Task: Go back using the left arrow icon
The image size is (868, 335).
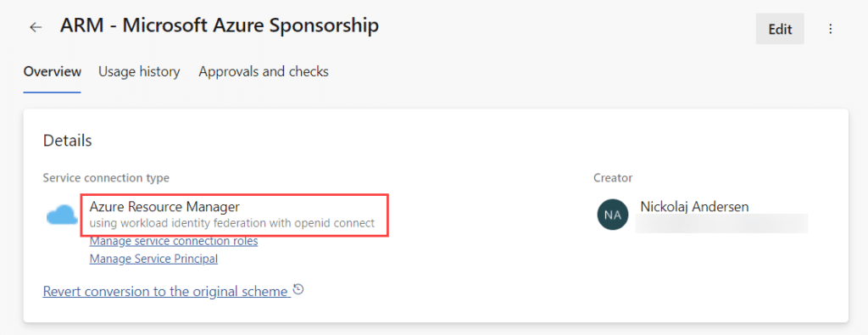Action: pos(36,28)
